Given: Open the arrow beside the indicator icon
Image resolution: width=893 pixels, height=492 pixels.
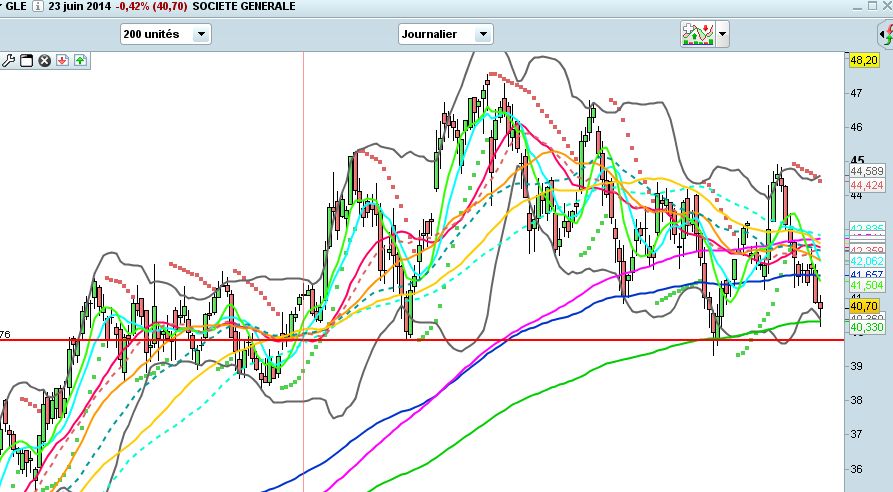Looking at the screenshot, I should (x=722, y=34).
